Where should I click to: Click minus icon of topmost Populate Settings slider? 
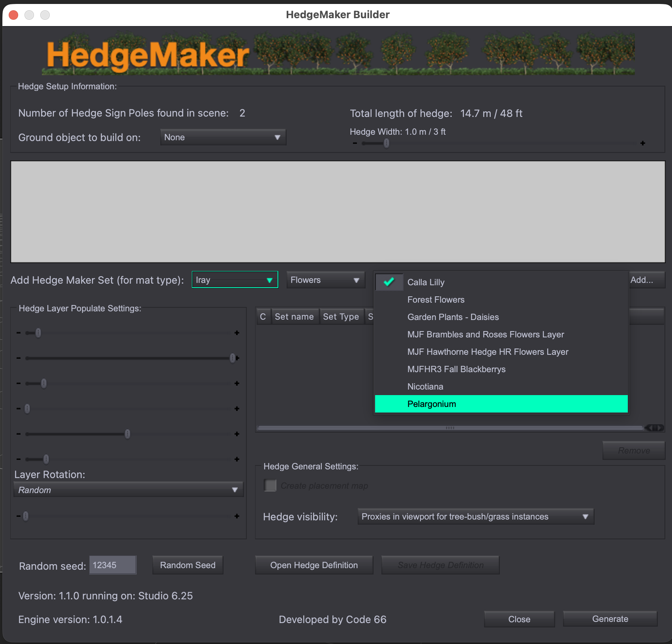(x=19, y=333)
